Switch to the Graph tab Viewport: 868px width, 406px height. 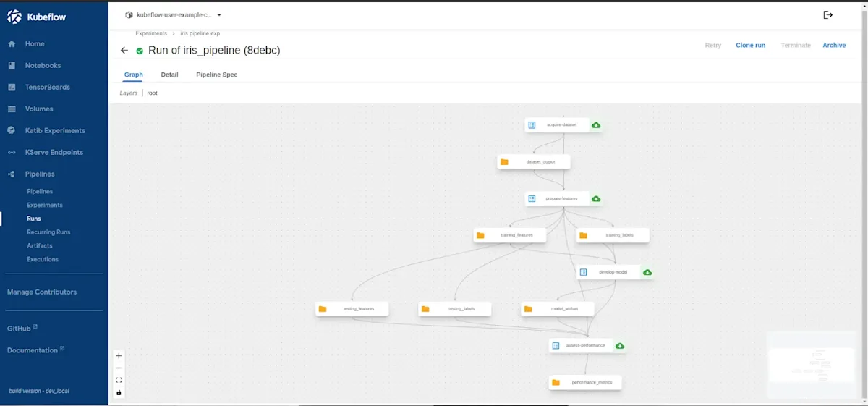click(x=134, y=75)
